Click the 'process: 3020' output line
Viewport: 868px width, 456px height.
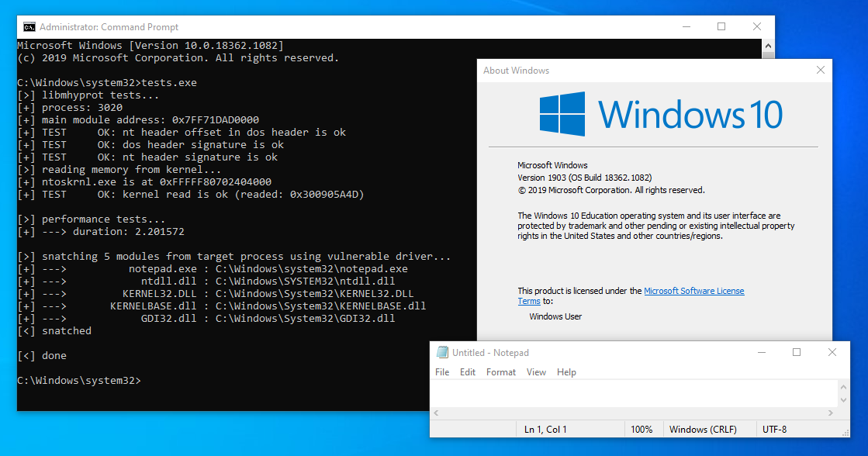coord(70,107)
